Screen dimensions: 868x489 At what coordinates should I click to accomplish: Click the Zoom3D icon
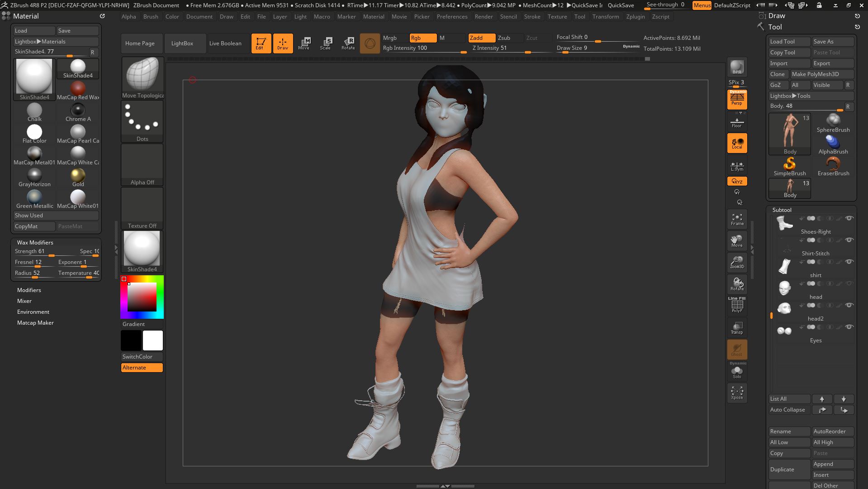pos(737,262)
